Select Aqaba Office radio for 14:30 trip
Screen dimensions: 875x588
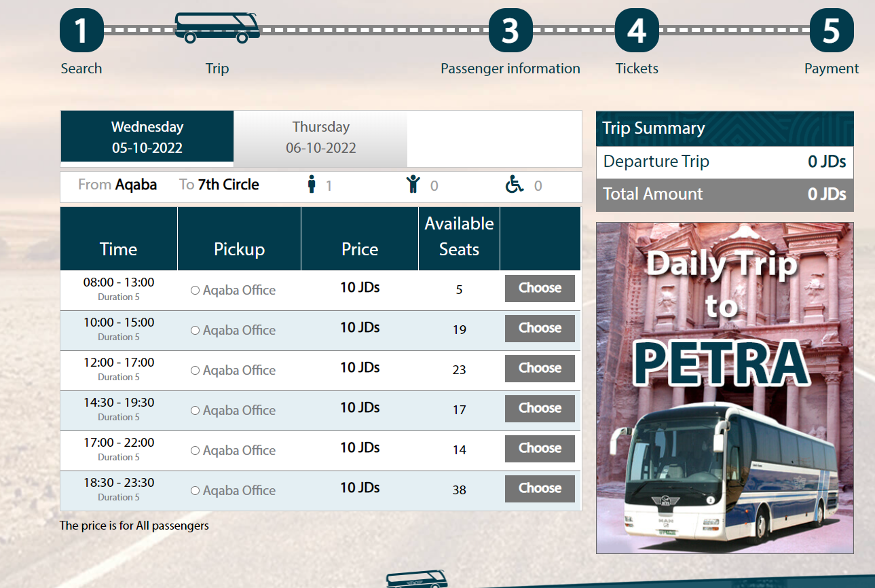point(195,411)
